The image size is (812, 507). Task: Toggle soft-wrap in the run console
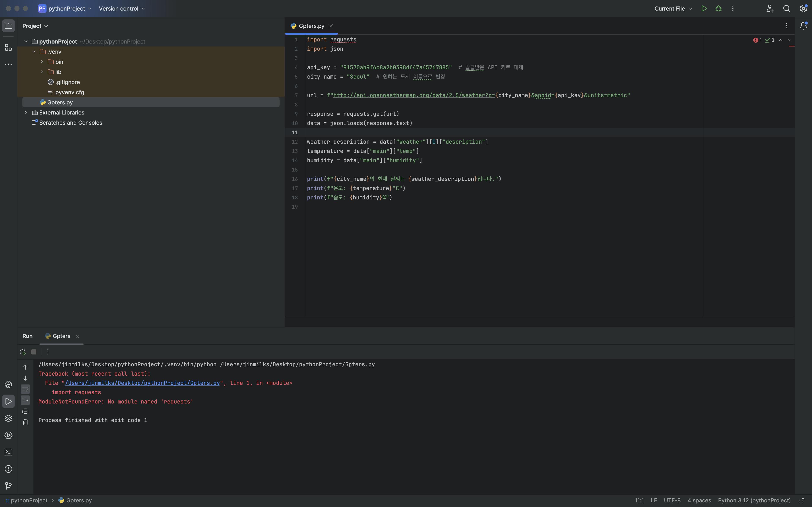coord(26,389)
